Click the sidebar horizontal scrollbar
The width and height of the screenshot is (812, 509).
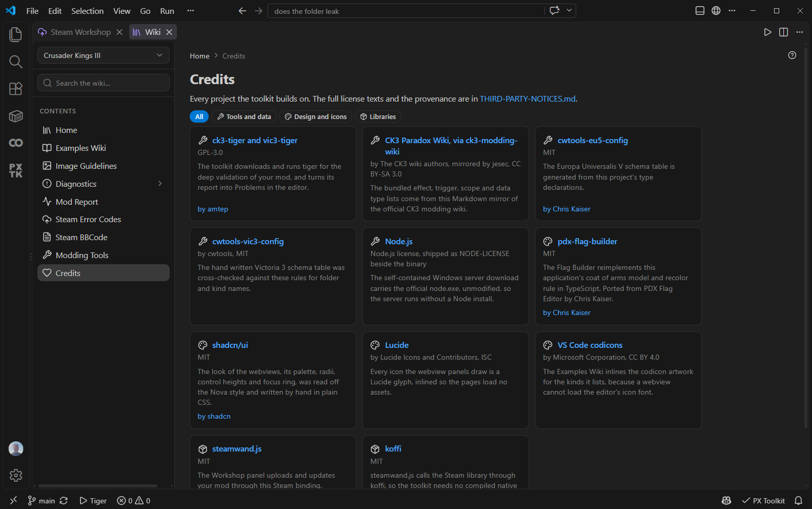pos(98,486)
